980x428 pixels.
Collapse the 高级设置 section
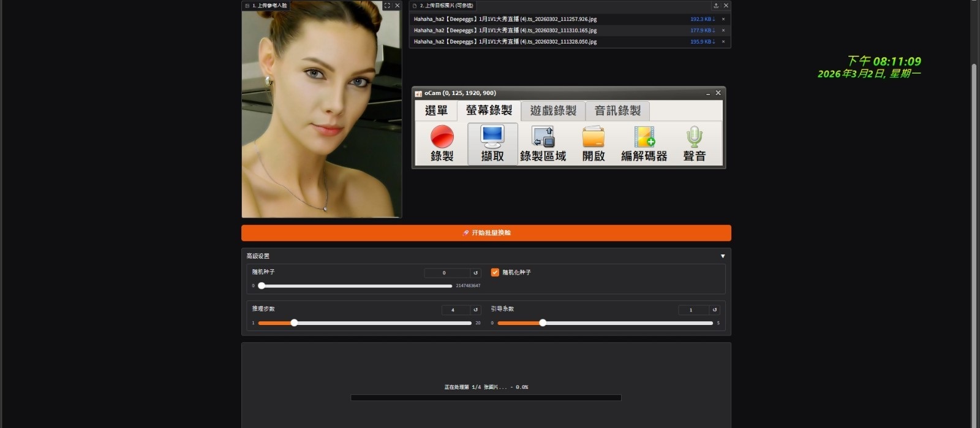coord(723,256)
